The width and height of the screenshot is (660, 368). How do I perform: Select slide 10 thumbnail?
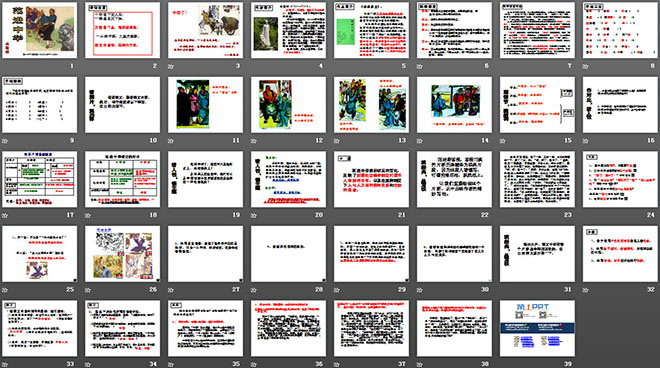[x=122, y=104]
